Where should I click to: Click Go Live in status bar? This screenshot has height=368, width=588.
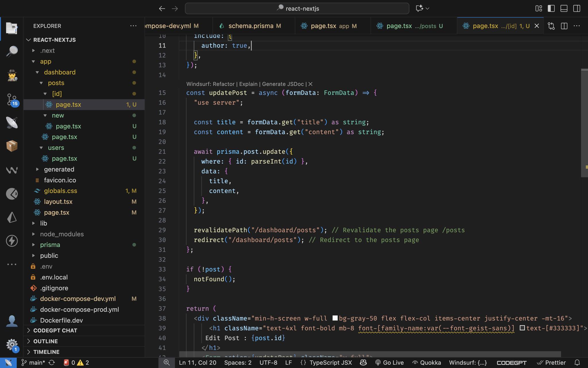389,363
